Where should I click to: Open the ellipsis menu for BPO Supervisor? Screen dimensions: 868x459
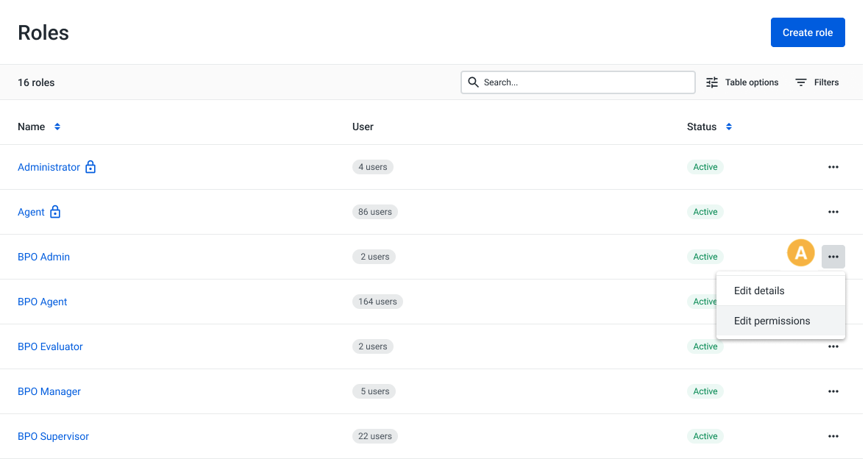(833, 436)
